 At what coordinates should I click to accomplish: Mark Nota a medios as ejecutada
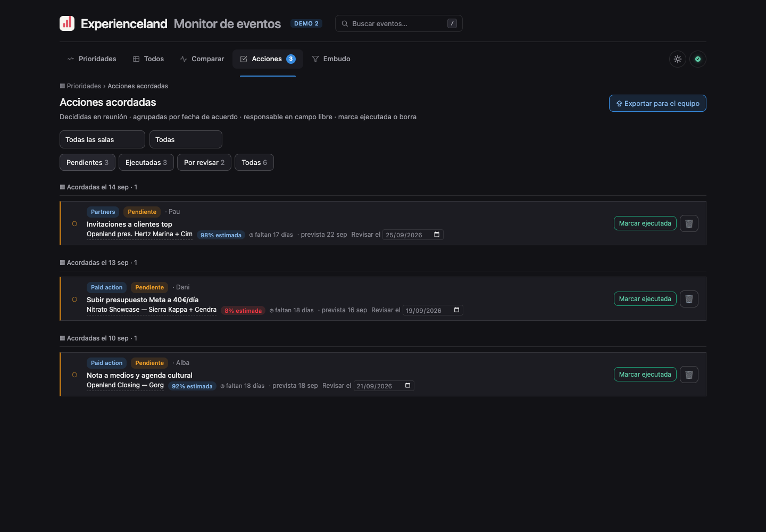point(645,375)
